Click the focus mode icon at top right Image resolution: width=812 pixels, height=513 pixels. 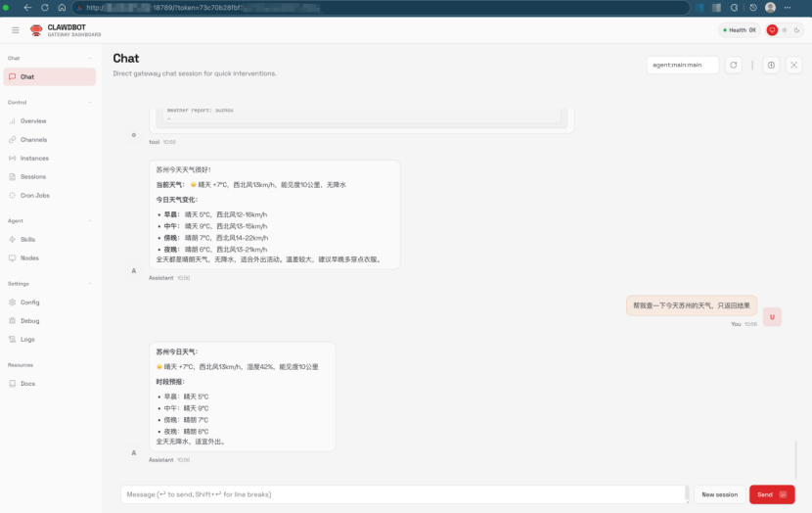794,66
